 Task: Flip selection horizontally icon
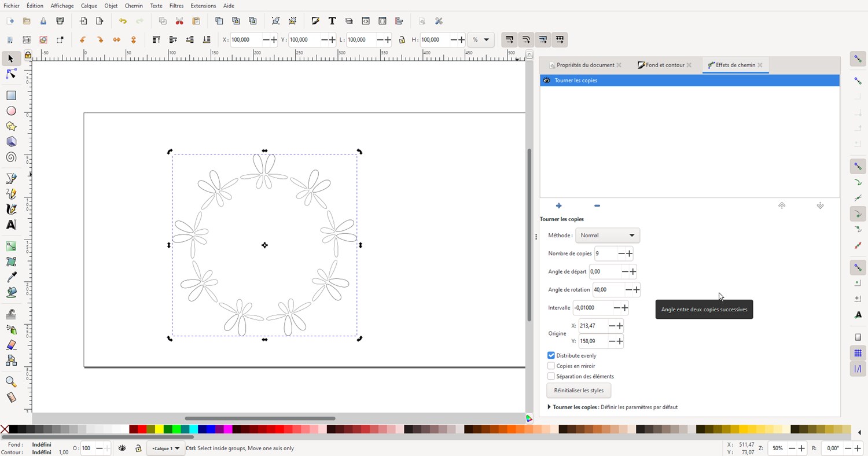point(116,39)
